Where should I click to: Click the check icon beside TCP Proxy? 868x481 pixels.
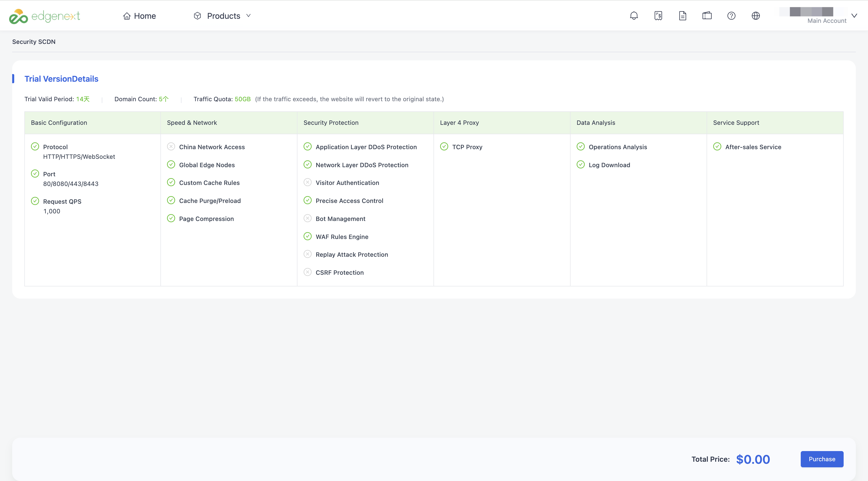pos(444,146)
